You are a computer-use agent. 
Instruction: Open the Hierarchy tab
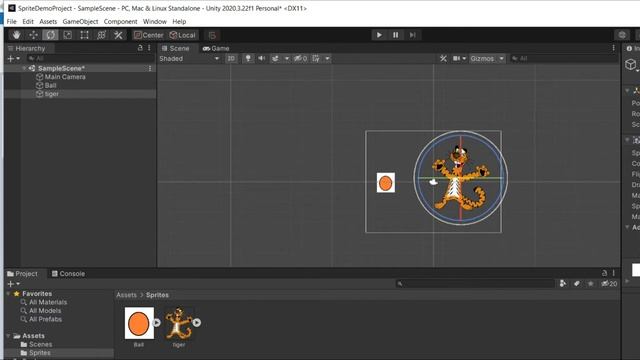(26, 48)
